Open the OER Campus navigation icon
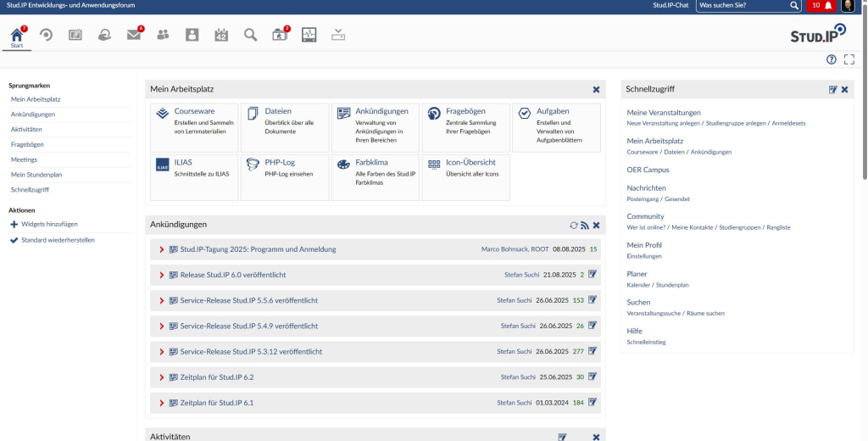The width and height of the screenshot is (868, 441). [x=104, y=35]
